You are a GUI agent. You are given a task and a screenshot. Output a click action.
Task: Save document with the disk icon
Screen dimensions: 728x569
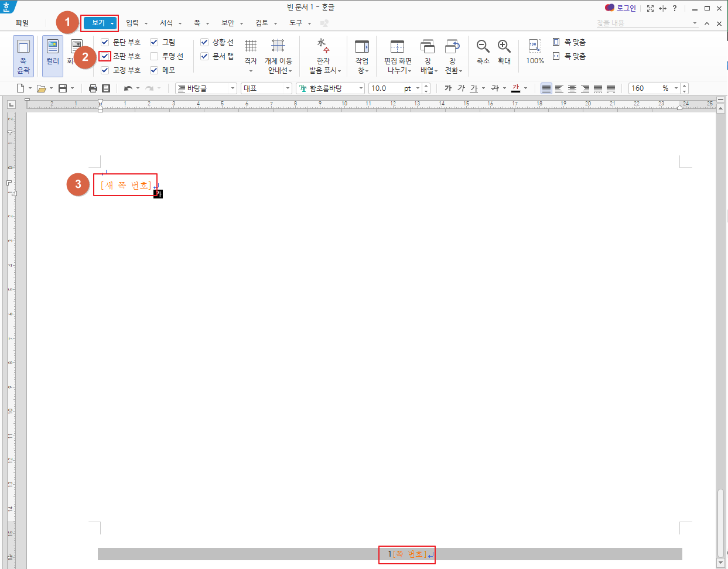(63, 88)
